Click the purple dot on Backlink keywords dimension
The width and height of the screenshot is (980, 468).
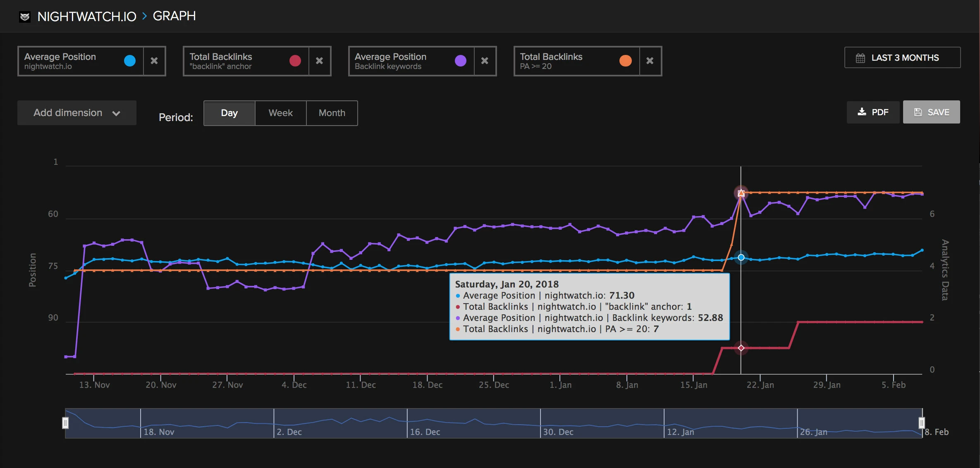460,61
